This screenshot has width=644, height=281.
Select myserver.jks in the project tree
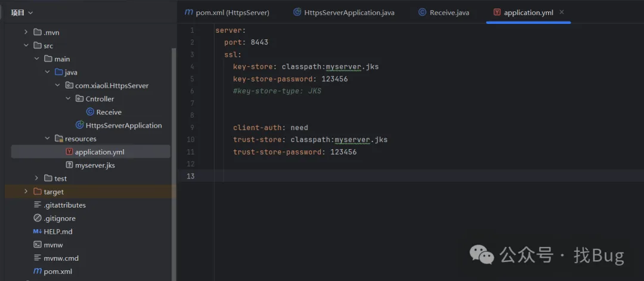point(95,165)
